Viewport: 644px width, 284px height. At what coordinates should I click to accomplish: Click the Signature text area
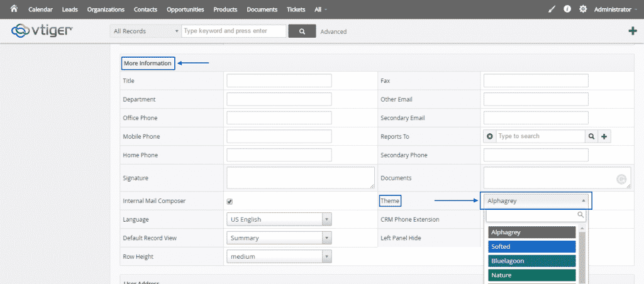[x=301, y=178]
